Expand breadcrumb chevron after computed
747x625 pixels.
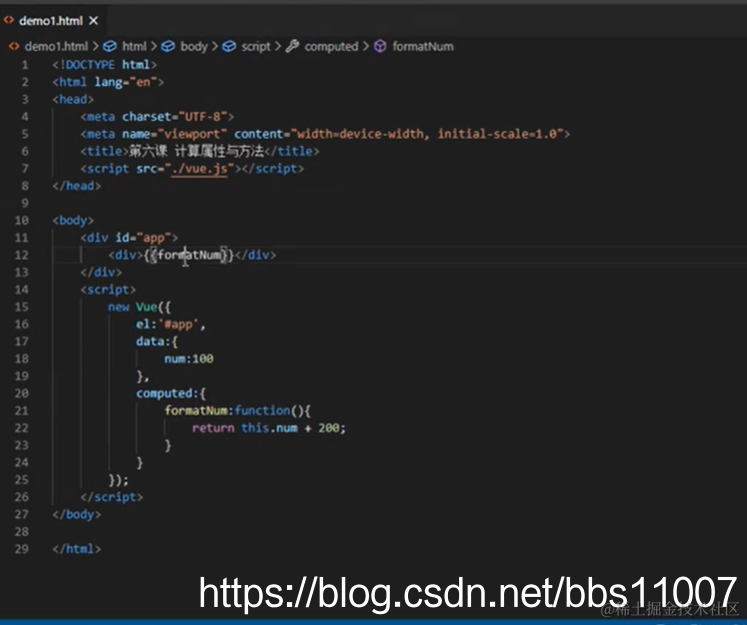click(365, 47)
